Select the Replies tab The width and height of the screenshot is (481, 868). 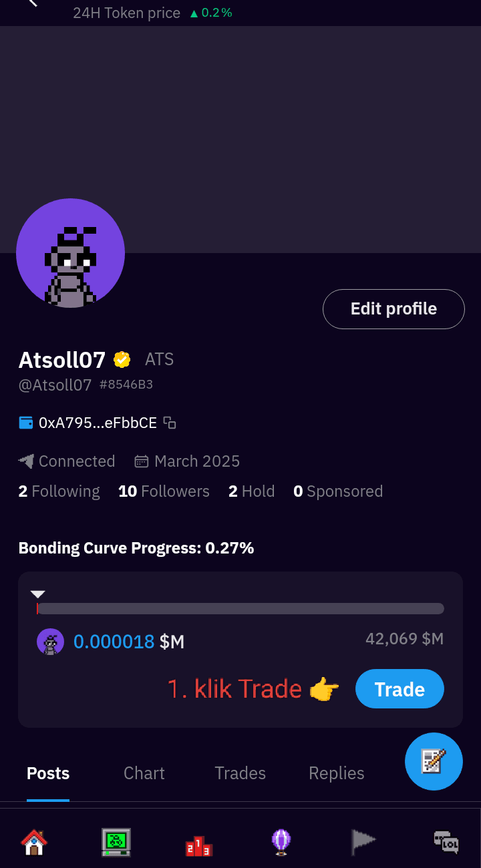pos(336,773)
